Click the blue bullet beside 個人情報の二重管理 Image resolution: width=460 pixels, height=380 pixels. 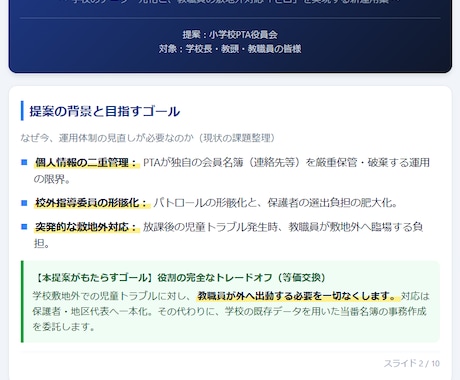point(24,162)
